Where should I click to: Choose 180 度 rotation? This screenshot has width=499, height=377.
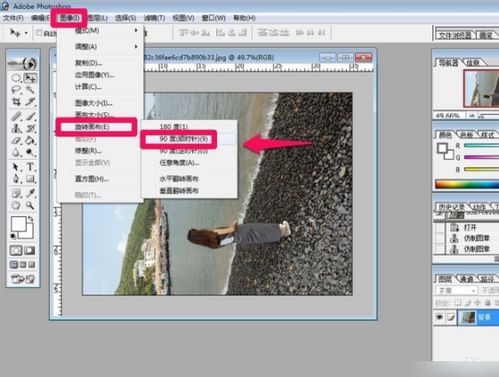pos(189,127)
